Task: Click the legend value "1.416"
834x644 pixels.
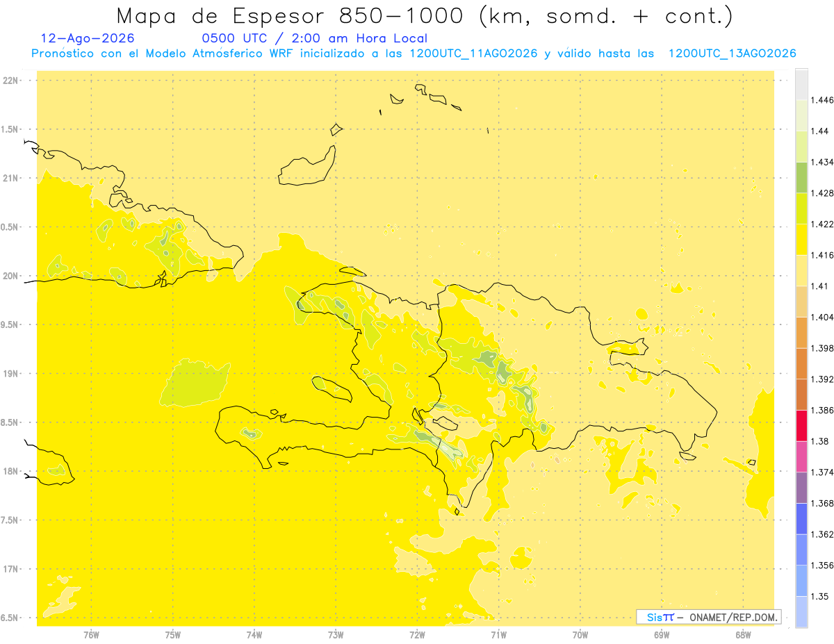Action: 822,255
